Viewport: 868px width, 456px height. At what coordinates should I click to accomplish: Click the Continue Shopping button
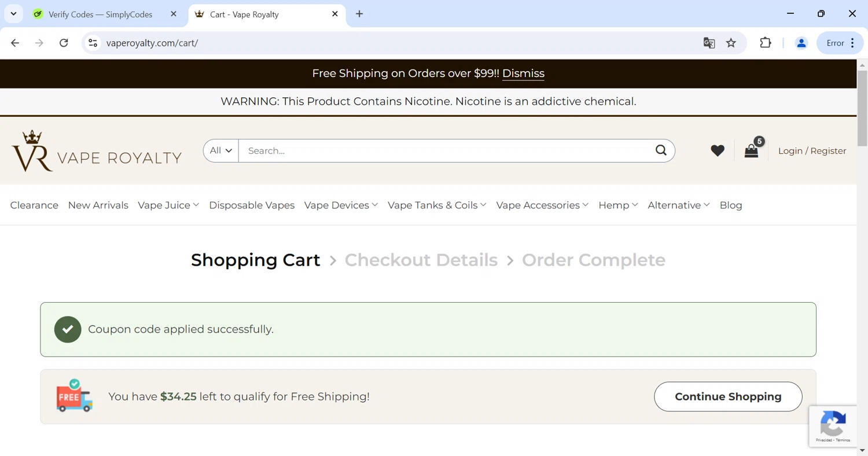[x=728, y=396]
